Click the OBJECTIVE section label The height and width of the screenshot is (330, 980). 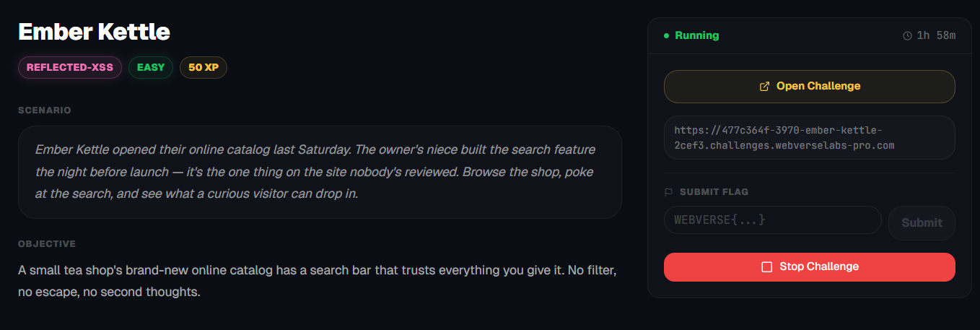pos(47,244)
